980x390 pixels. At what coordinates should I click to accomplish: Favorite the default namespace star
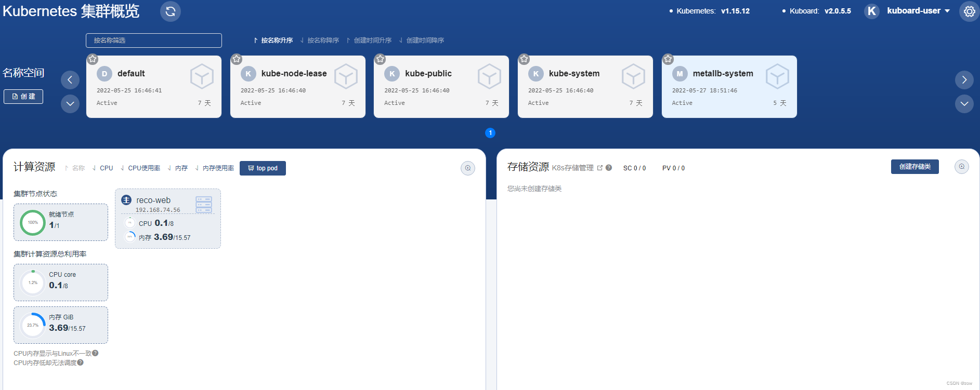click(x=93, y=59)
